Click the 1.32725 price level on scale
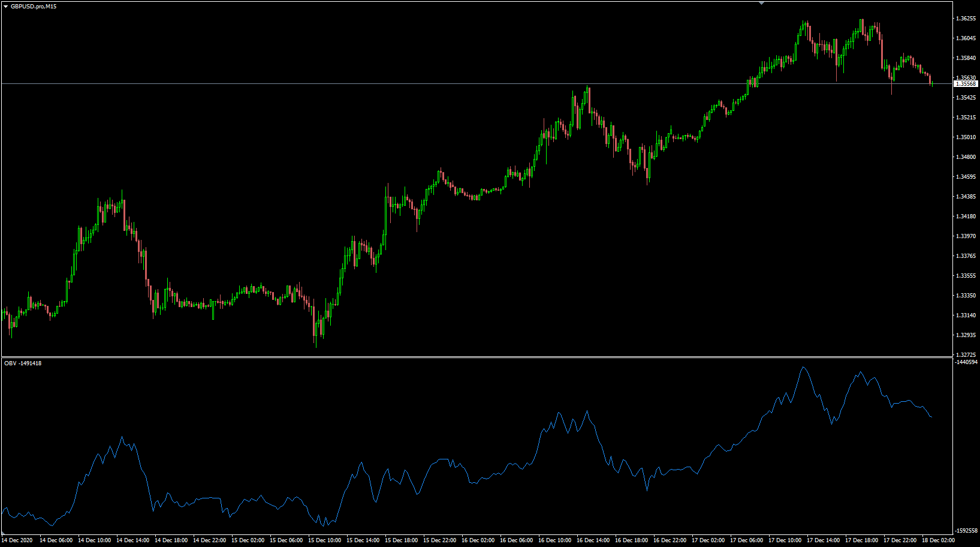This screenshot has height=547, width=980. 966,353
